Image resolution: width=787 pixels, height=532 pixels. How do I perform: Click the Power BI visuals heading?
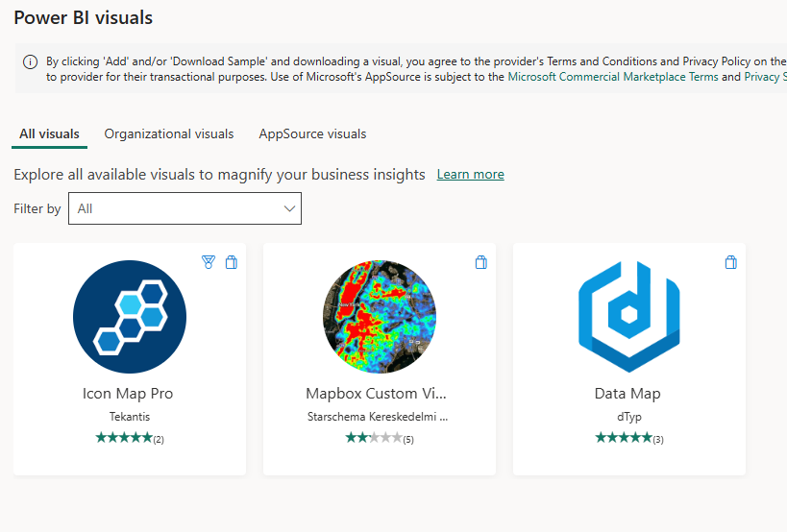tap(84, 18)
